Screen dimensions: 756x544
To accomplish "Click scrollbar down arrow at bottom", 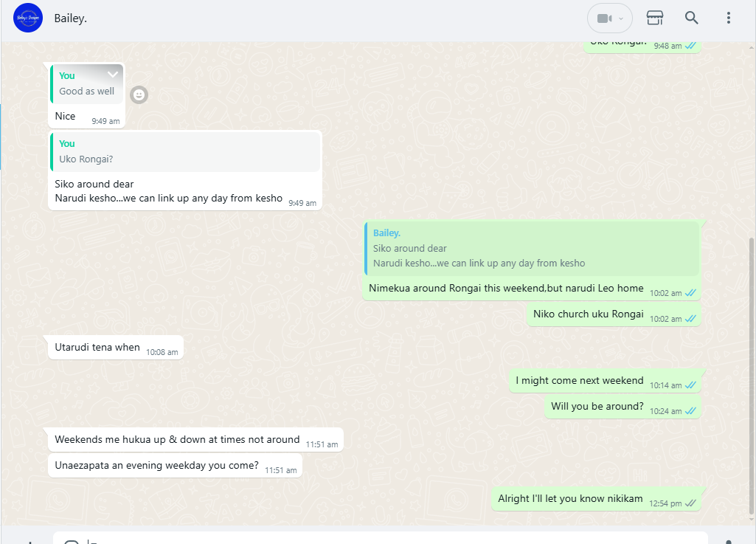I will 752,520.
